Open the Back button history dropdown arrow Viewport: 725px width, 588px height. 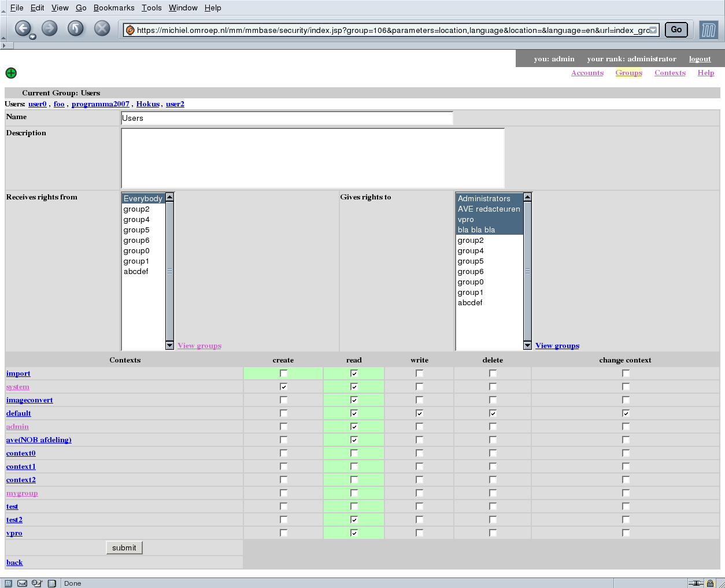[x=32, y=36]
